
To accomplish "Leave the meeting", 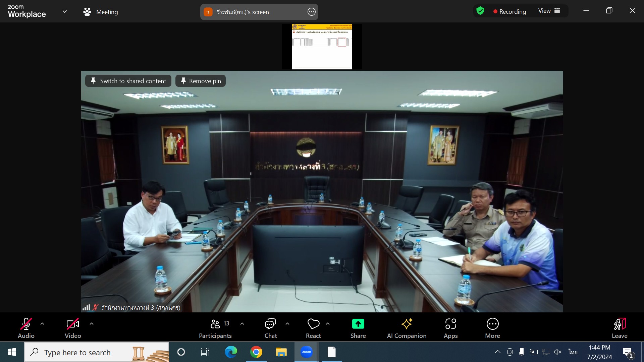I will [619, 328].
